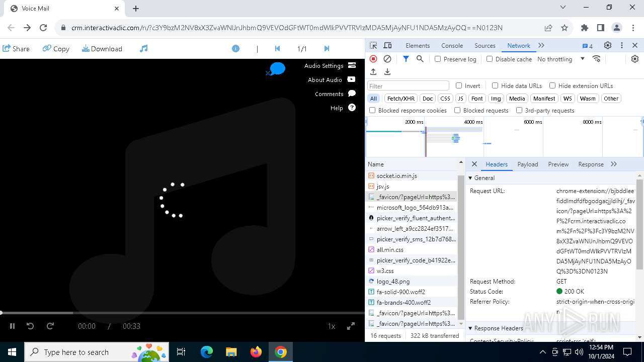The image size is (644, 362).
Task: Toggle fullscreen expand icon
Action: coord(351,326)
